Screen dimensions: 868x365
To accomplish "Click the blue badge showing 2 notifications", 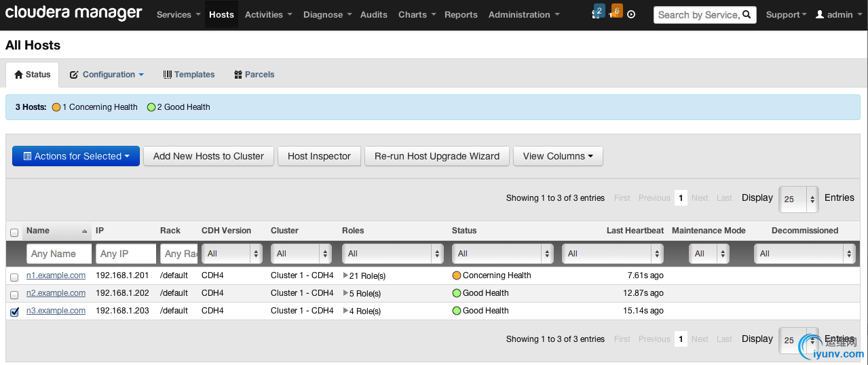I will click(599, 11).
